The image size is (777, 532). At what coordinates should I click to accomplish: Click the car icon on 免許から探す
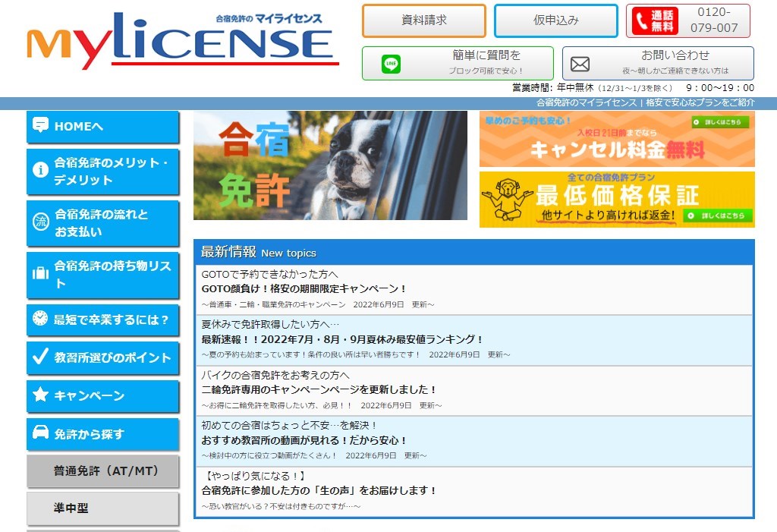[40, 433]
